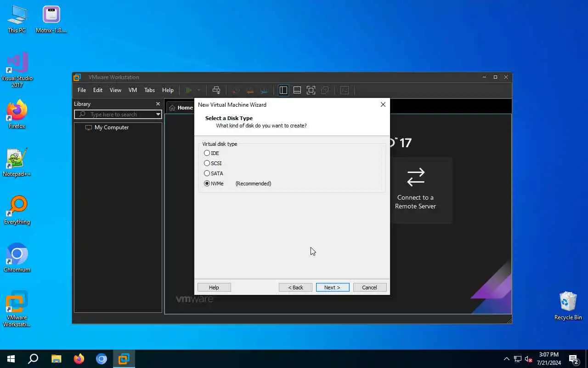The width and height of the screenshot is (588, 368).
Task: Click the taskbar Search icon
Action: [x=33, y=359]
